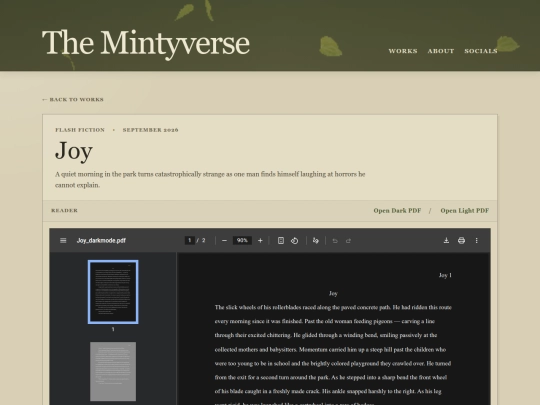Toggle the PDF sidebar menu icon
The height and width of the screenshot is (405, 540).
click(63, 240)
